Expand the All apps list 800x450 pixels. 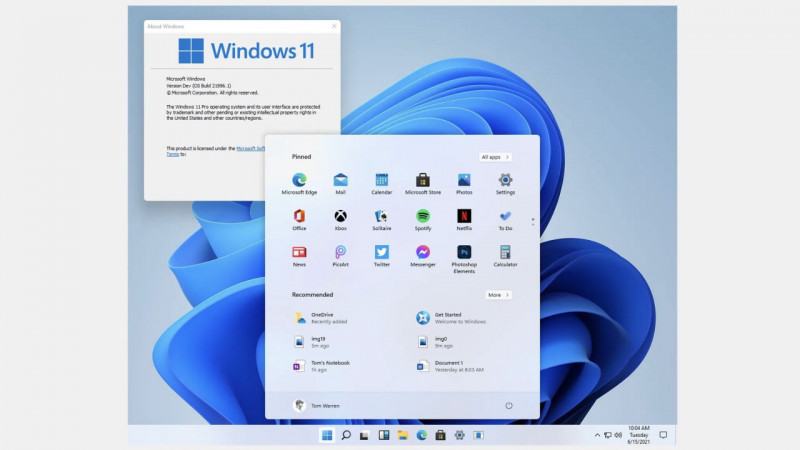[x=495, y=157]
